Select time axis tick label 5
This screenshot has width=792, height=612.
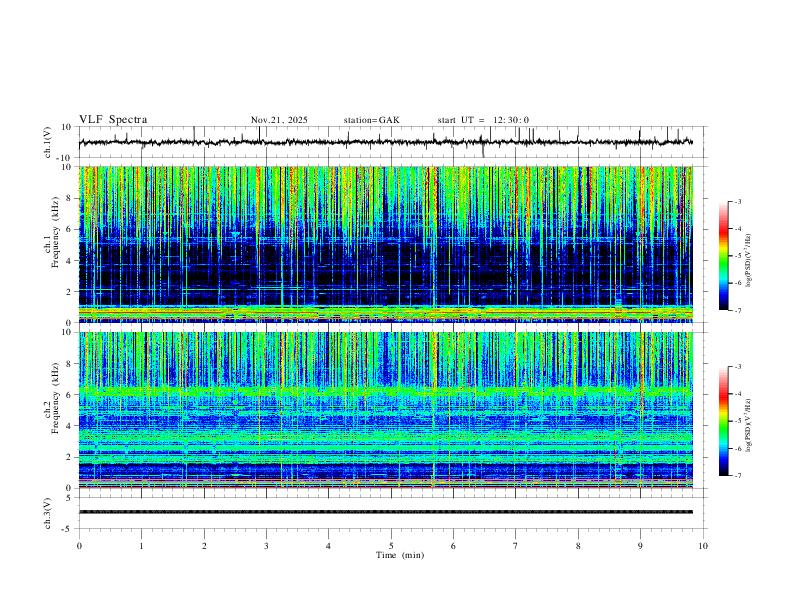tap(391, 546)
